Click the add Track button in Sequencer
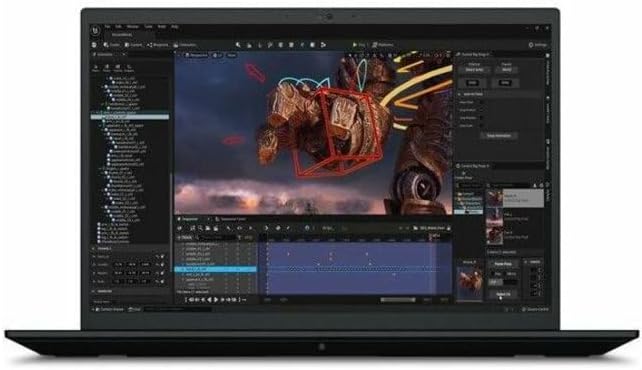This screenshot has width=642, height=370. point(184,237)
